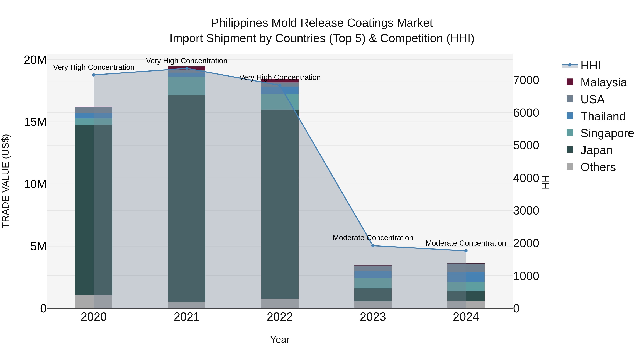Click the 2021 Very High Concentration annotation
The width and height of the screenshot is (644, 362).
187,61
